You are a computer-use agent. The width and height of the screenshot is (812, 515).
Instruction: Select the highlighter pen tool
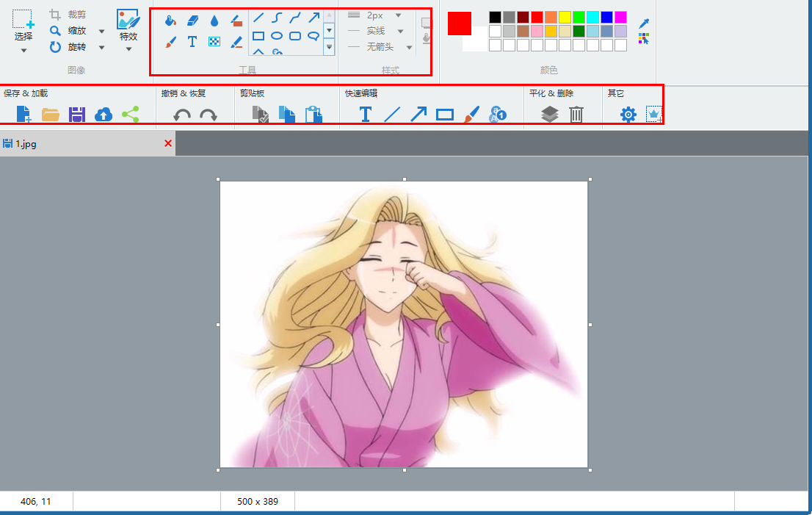[236, 42]
